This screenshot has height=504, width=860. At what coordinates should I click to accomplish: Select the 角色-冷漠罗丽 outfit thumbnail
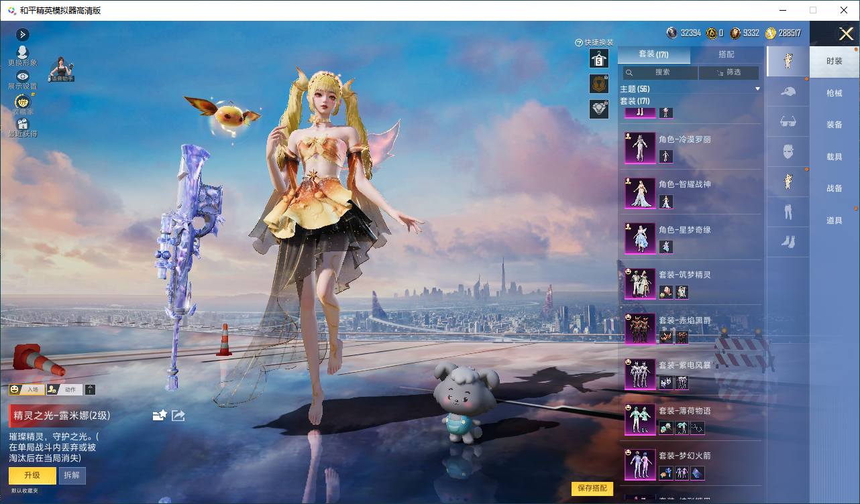[640, 148]
